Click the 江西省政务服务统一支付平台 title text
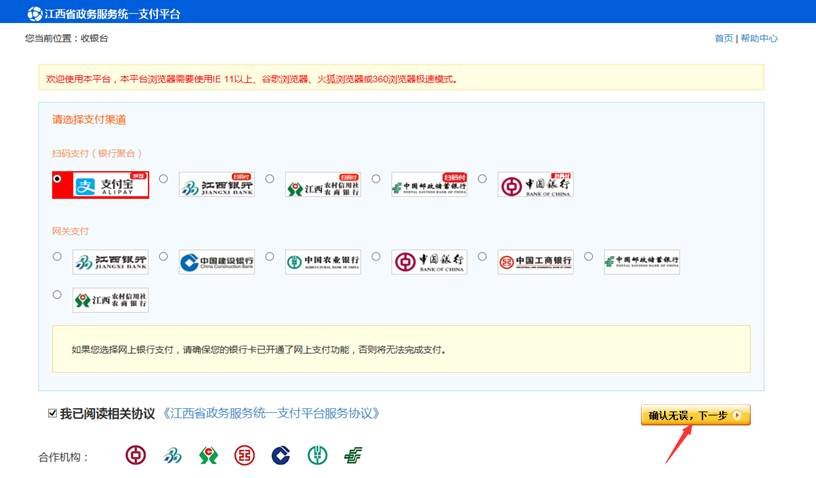The image size is (816, 478). [x=112, y=14]
